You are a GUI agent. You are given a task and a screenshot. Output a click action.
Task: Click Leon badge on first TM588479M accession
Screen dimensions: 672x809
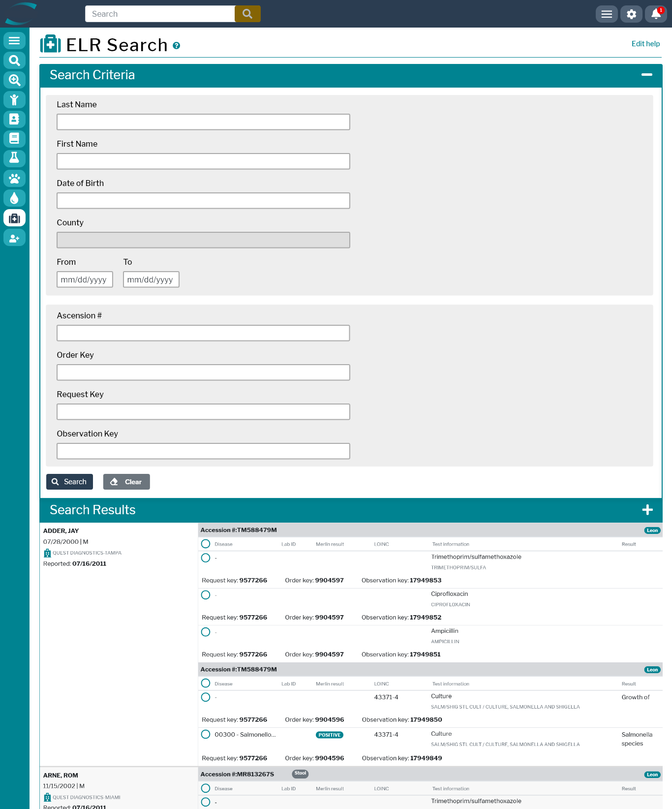[x=652, y=530]
